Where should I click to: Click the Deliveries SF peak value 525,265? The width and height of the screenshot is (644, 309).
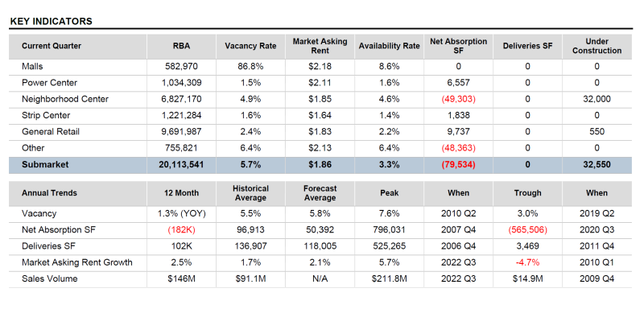pos(389,246)
